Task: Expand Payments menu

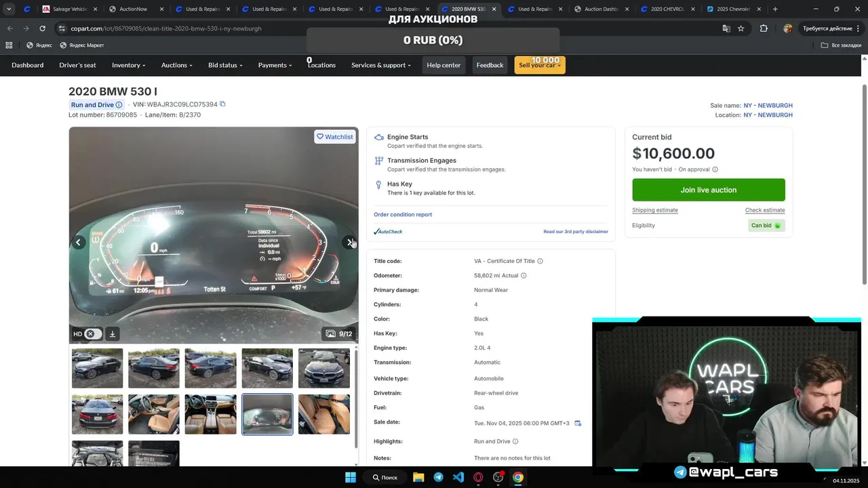Action: [x=275, y=65]
